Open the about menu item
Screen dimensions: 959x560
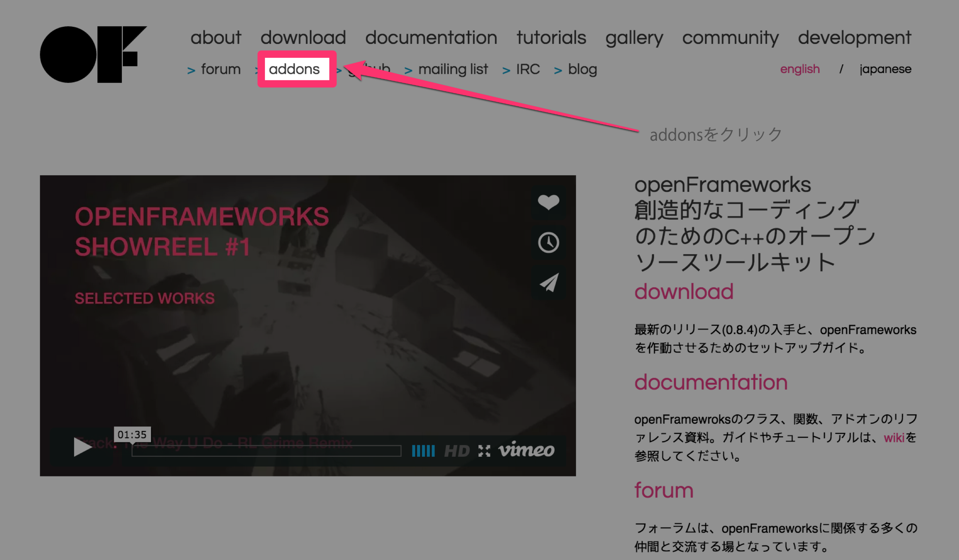(216, 38)
